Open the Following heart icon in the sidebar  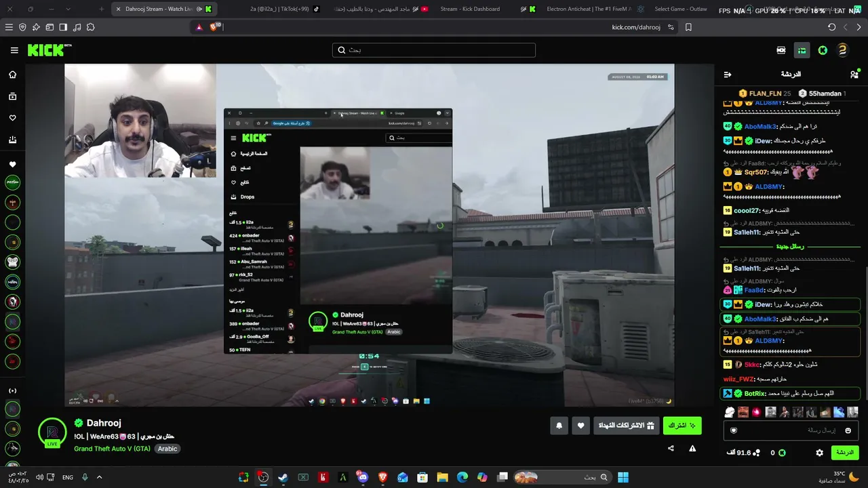[12, 118]
